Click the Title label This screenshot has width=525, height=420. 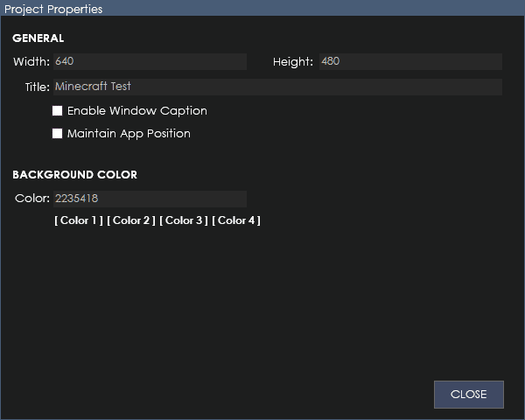38,87
